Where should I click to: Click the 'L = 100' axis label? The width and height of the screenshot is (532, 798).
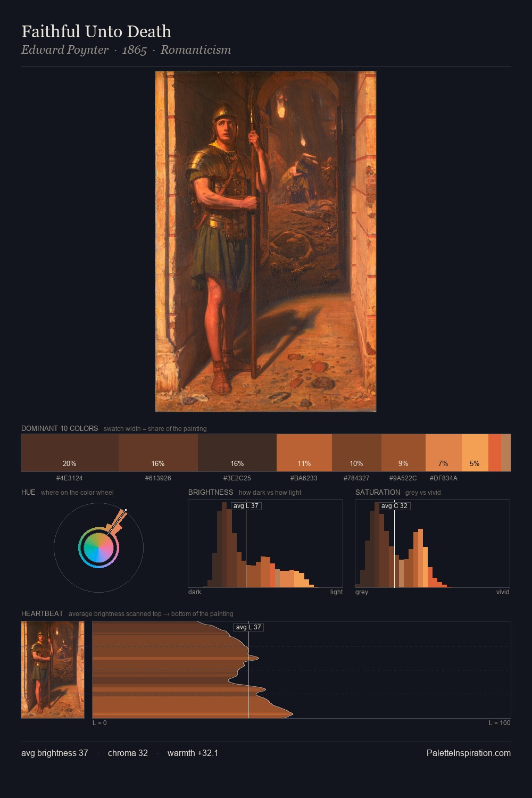pos(500,723)
